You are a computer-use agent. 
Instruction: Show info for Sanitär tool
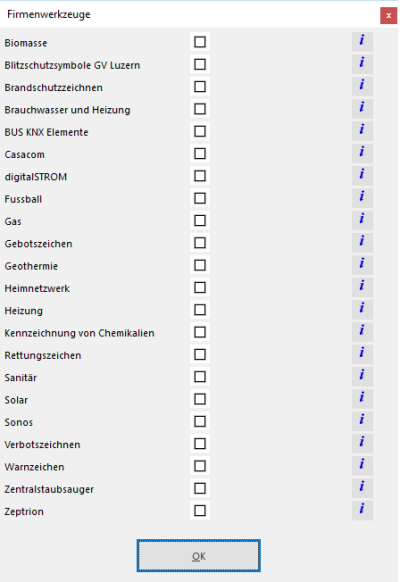[362, 376]
